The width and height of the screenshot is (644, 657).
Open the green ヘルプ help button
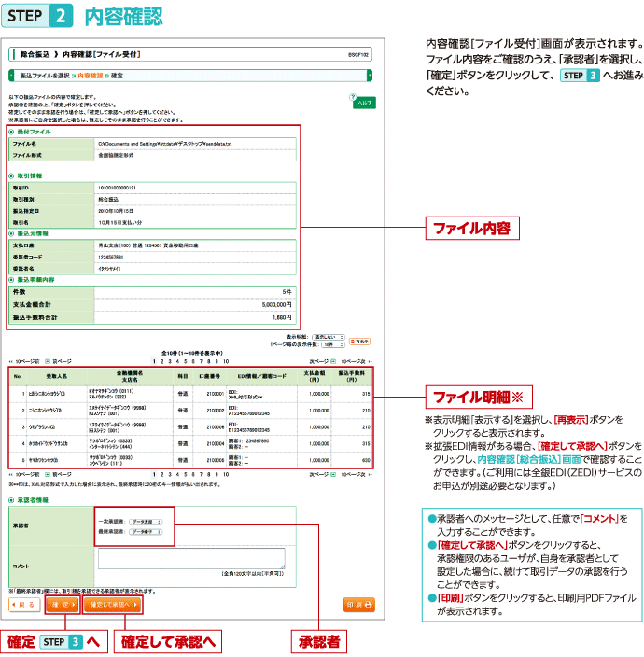tap(364, 103)
